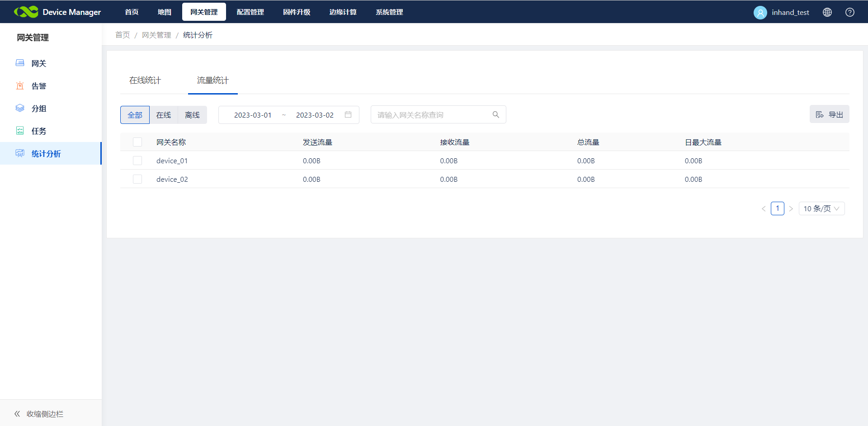Click the 统计分析 statistics sidebar icon
This screenshot has width=868, height=426.
(x=20, y=153)
